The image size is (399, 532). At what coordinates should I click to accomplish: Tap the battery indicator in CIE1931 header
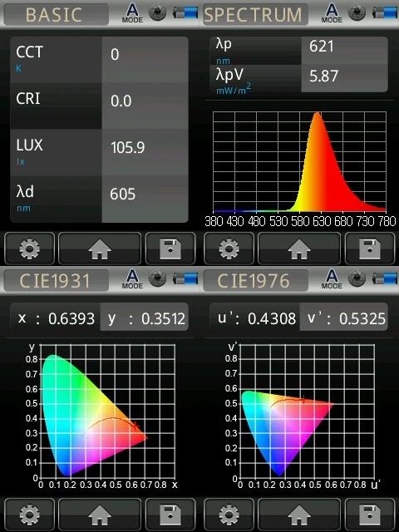click(x=185, y=278)
